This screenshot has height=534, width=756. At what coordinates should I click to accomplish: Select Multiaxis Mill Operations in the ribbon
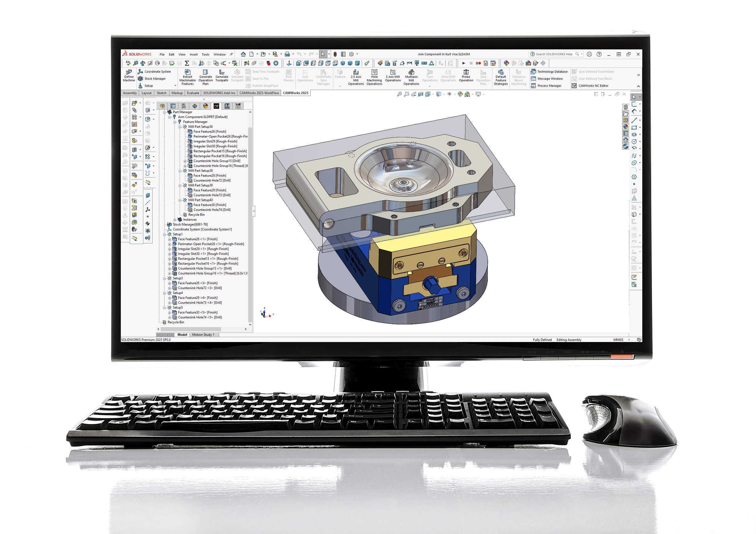[411, 76]
